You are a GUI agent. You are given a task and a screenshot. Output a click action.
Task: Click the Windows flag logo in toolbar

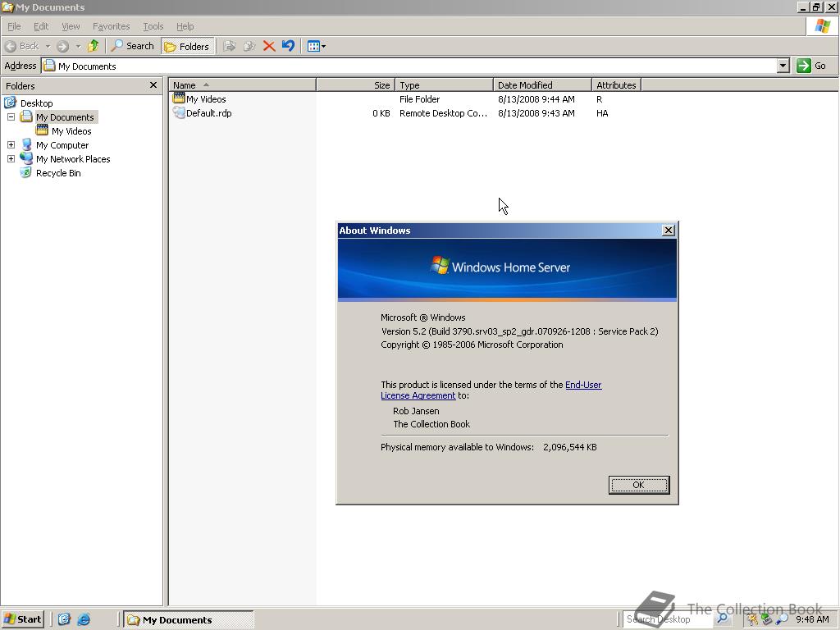click(x=822, y=25)
